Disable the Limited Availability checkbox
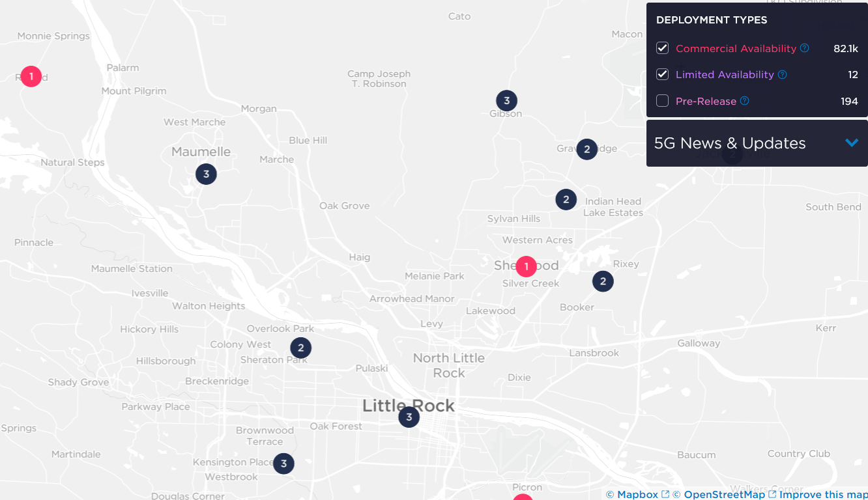Screen dimensions: 868x500 (663, 74)
